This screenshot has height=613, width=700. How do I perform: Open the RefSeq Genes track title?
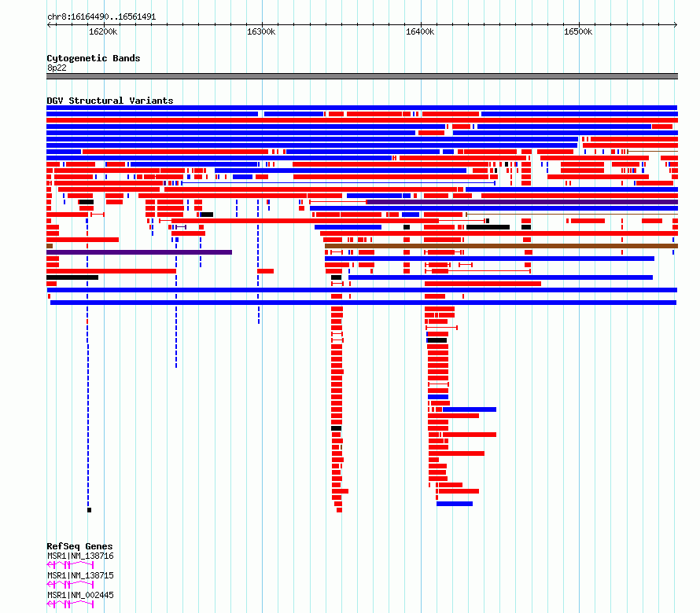tap(79, 546)
